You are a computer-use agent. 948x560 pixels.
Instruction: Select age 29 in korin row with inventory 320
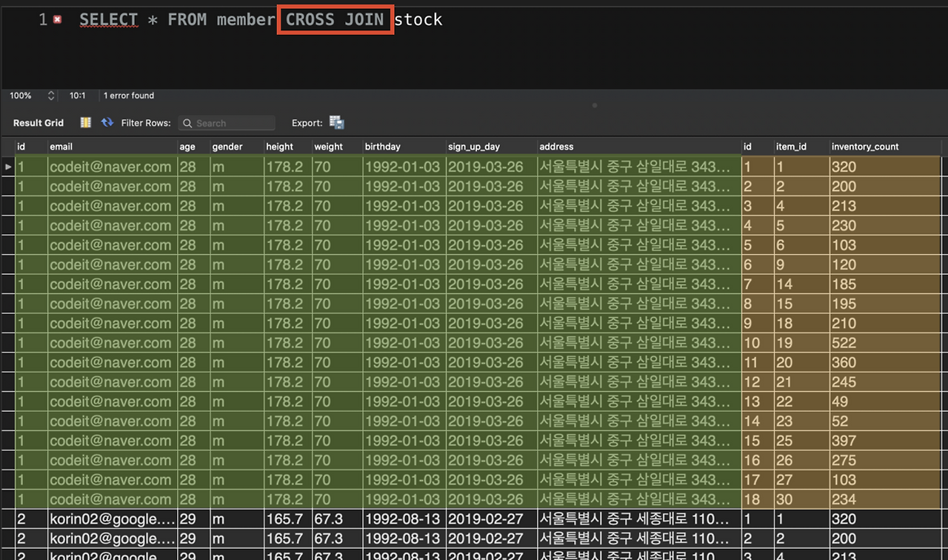coord(194,519)
